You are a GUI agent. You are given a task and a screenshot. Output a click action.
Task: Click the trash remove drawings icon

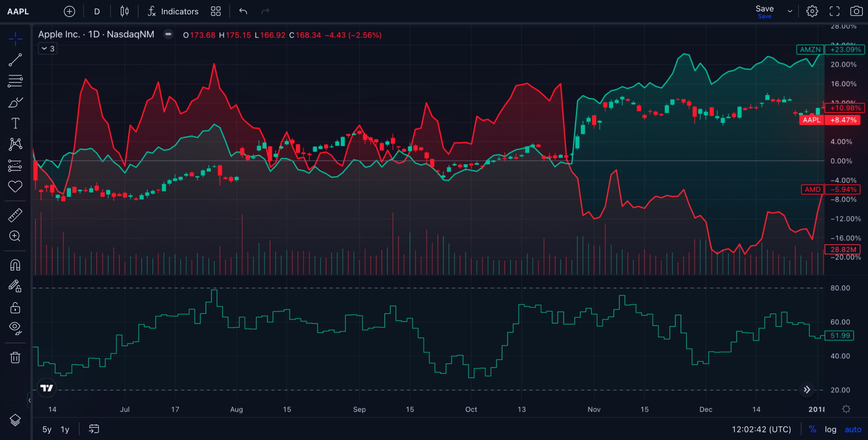point(15,357)
